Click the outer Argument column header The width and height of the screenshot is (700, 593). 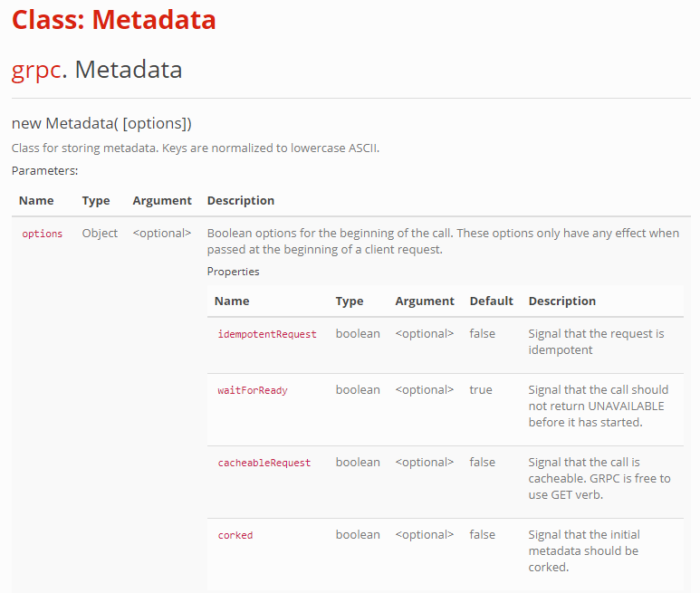162,201
